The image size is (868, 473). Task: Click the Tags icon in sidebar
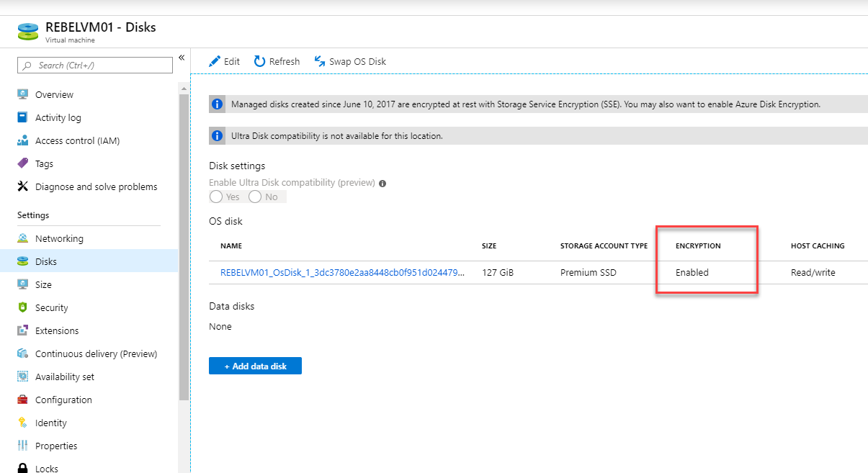coord(23,163)
